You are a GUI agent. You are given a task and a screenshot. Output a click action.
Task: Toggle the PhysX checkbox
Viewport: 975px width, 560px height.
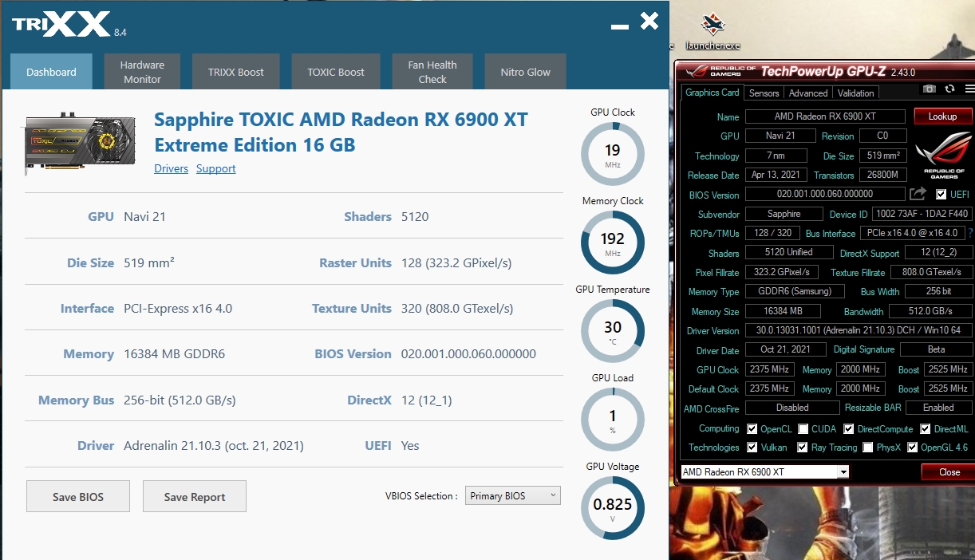[867, 448]
